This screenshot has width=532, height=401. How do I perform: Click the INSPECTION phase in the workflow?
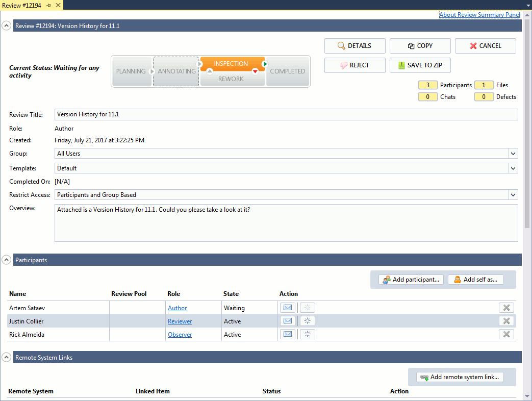tap(232, 63)
